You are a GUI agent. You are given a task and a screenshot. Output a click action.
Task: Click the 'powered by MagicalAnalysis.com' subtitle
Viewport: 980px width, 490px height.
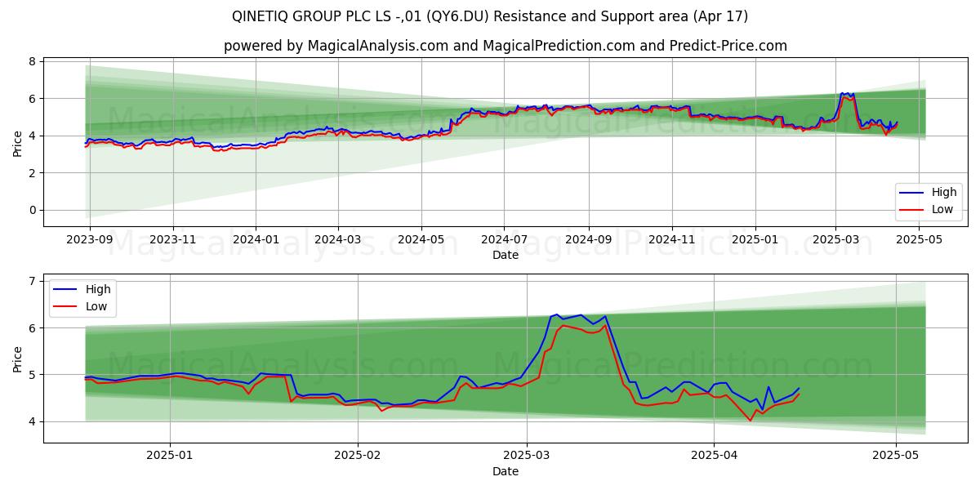(506, 46)
